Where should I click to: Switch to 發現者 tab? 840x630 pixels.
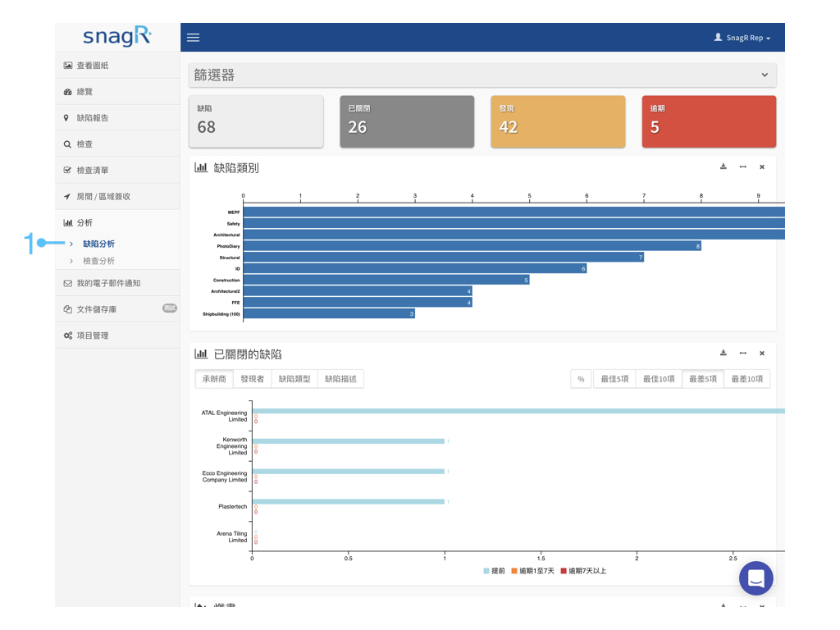253,379
